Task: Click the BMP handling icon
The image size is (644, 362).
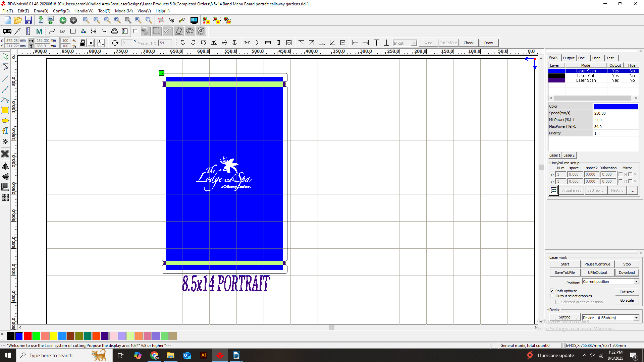Action: [x=62, y=31]
